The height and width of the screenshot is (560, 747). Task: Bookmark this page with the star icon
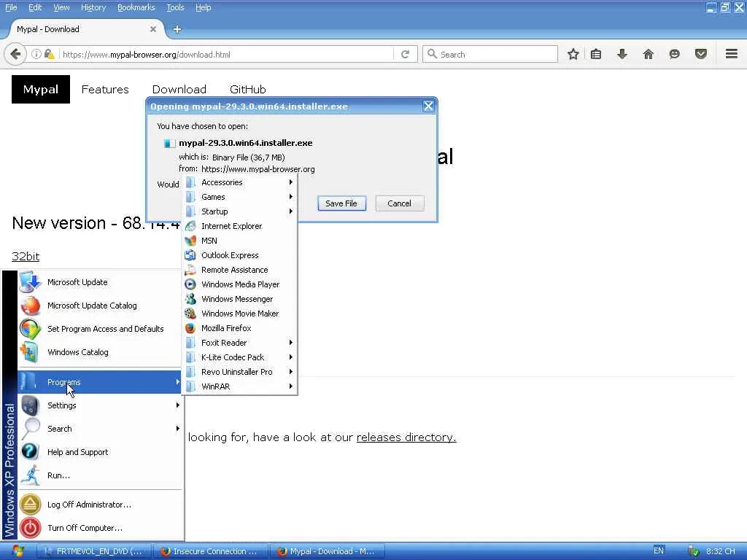pyautogui.click(x=573, y=54)
